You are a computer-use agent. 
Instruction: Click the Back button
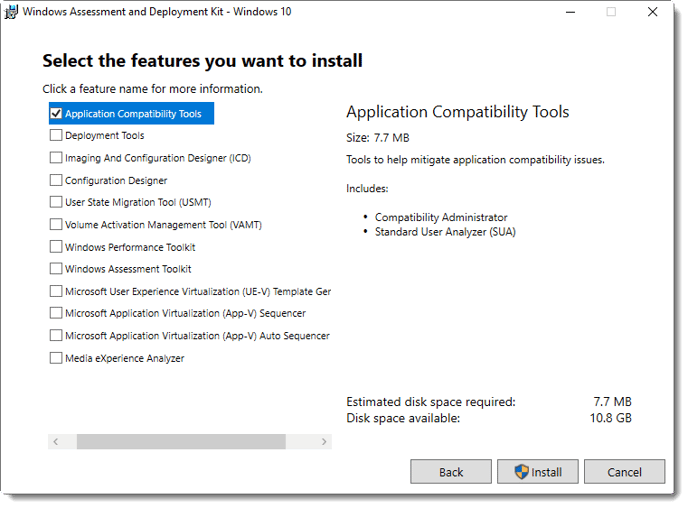[451, 472]
